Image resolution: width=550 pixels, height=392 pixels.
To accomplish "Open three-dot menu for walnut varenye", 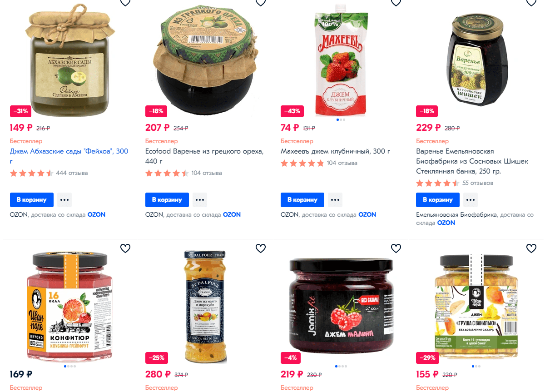I will 200,200.
